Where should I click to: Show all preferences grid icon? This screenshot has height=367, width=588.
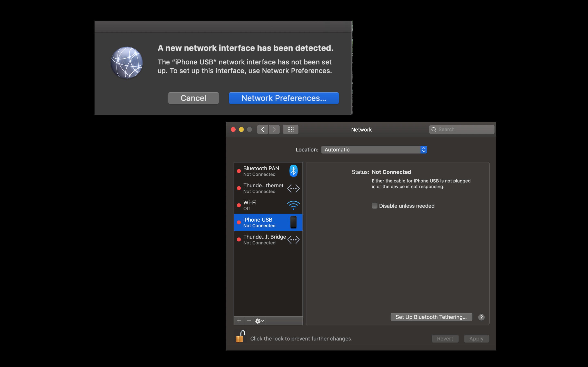pyautogui.click(x=290, y=129)
